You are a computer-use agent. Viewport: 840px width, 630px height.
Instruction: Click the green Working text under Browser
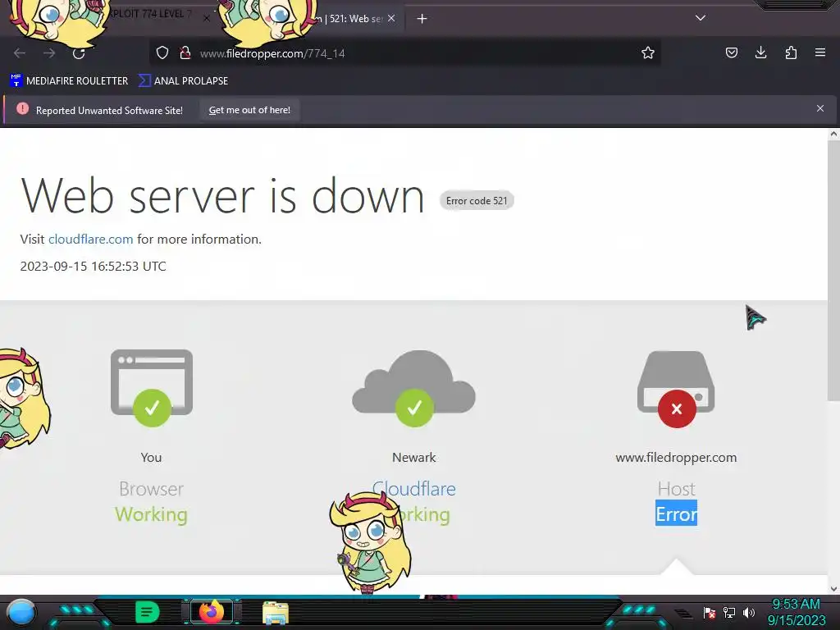point(151,514)
